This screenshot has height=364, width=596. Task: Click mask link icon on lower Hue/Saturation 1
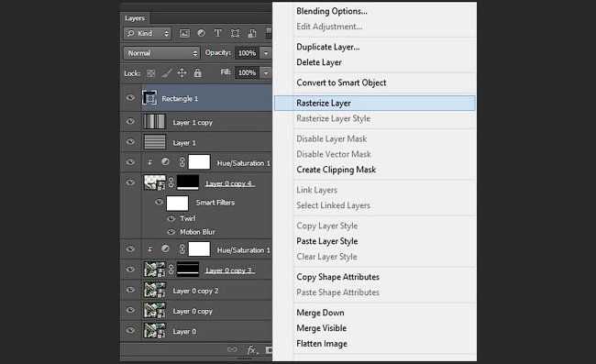click(x=182, y=248)
